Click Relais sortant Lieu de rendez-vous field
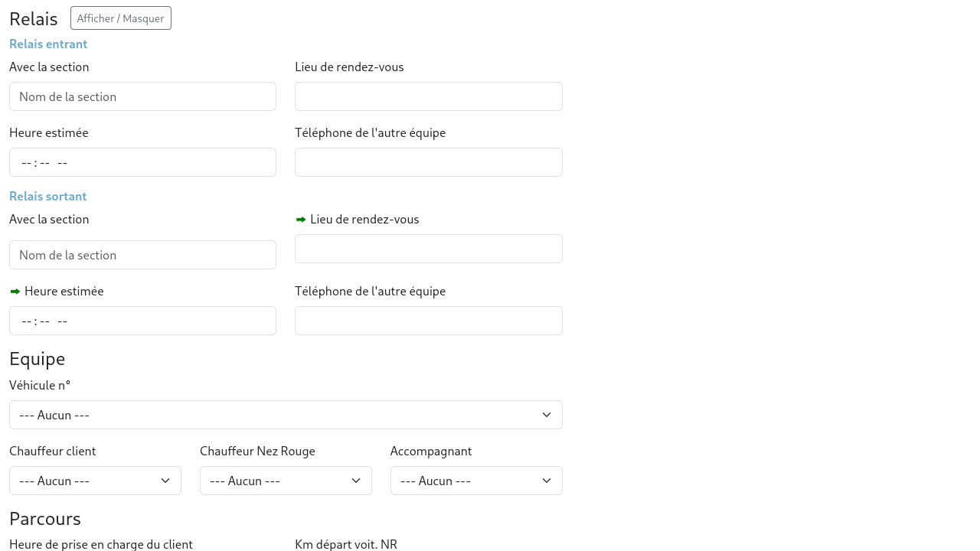 tap(428, 249)
